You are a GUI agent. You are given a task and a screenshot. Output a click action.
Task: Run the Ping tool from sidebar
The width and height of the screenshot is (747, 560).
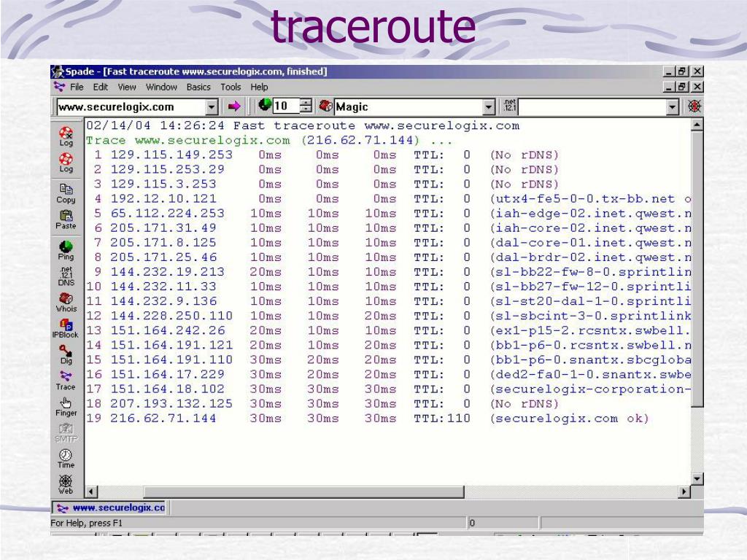66,251
